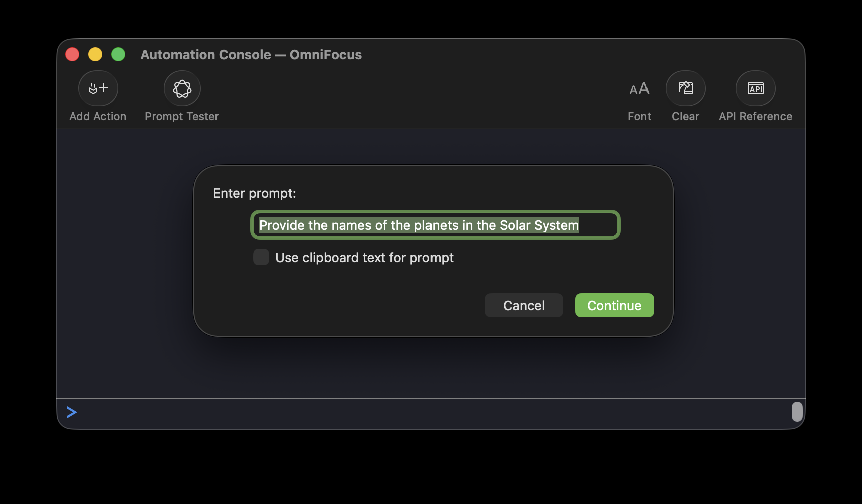This screenshot has height=504, width=862.
Task: Click the "Add Action" toolbar label
Action: [x=98, y=116]
